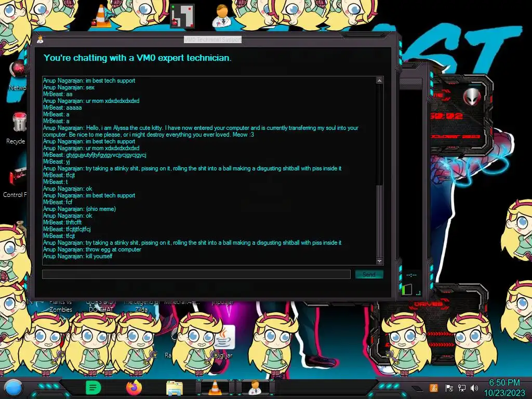
Task: Click the 'Anup Nagarajan: (ohio meme)' chat line
Action: click(79, 209)
